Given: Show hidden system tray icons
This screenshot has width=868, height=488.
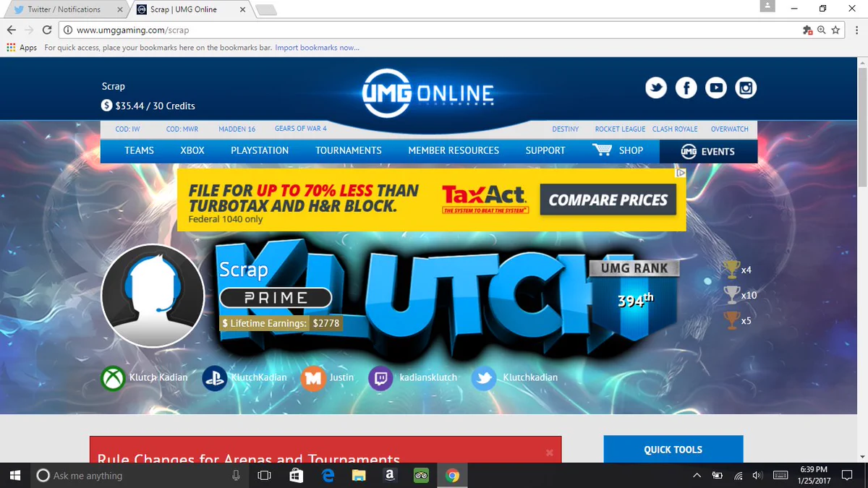Looking at the screenshot, I should [697, 475].
